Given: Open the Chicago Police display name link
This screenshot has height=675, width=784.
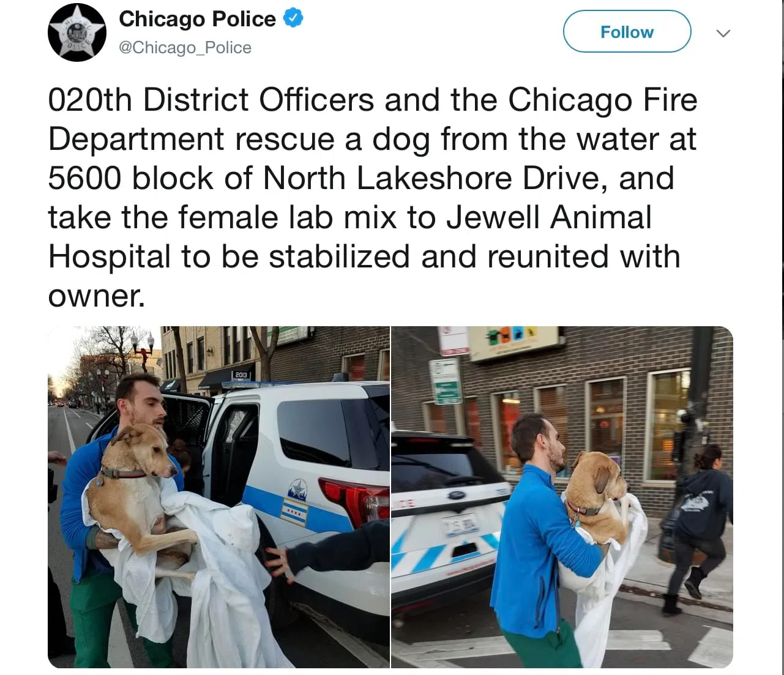Looking at the screenshot, I should (x=197, y=19).
